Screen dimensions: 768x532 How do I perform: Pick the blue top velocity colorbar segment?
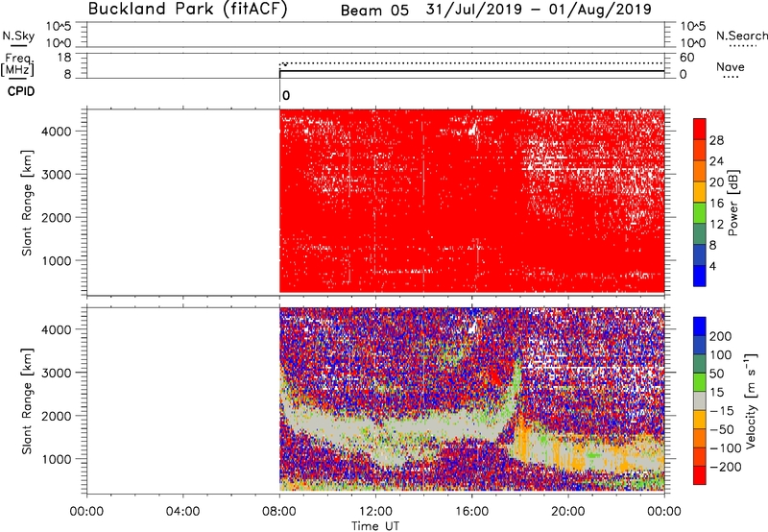(700, 326)
